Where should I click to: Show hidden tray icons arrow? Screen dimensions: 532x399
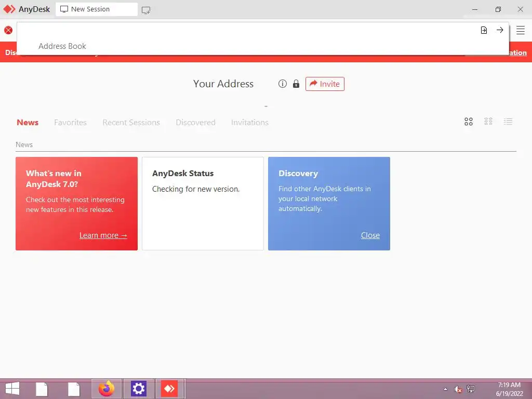click(445, 389)
